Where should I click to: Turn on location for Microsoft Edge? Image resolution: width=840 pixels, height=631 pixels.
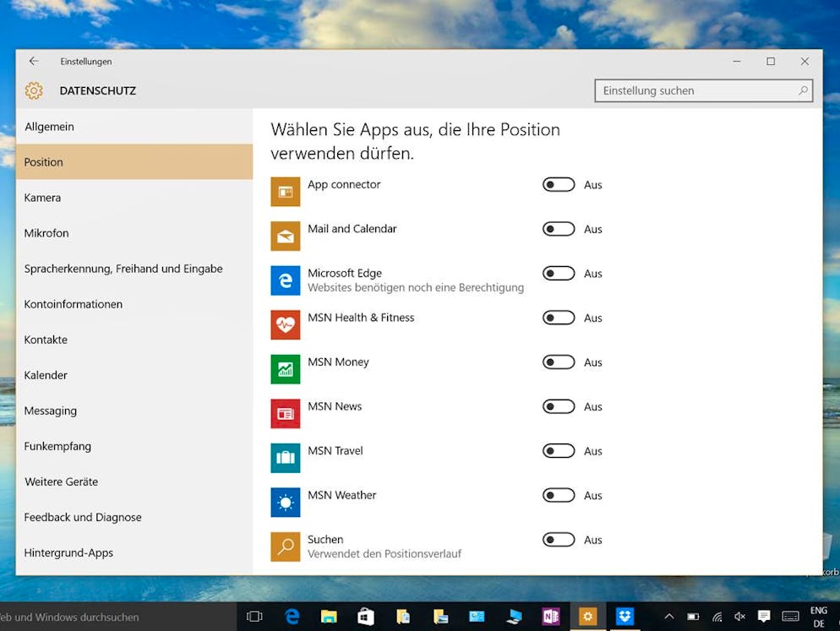(x=559, y=274)
